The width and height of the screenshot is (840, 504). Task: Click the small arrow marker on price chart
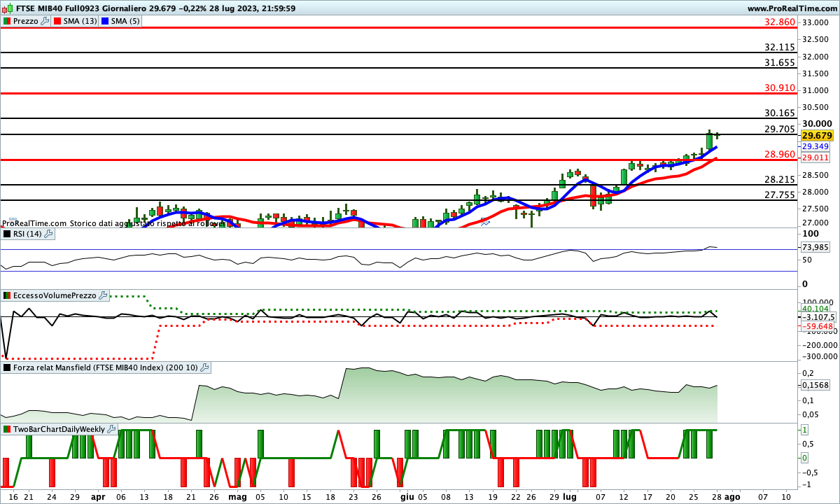click(x=484, y=221)
